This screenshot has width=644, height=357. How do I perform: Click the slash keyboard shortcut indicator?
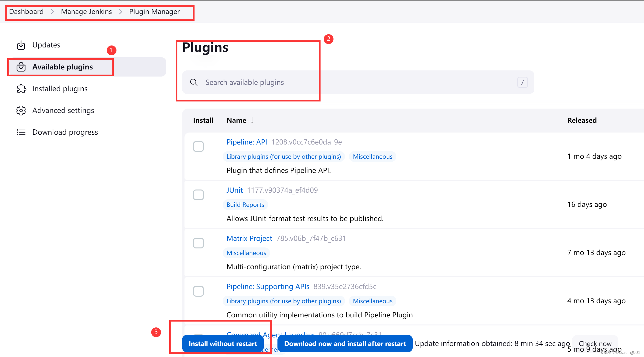point(522,82)
